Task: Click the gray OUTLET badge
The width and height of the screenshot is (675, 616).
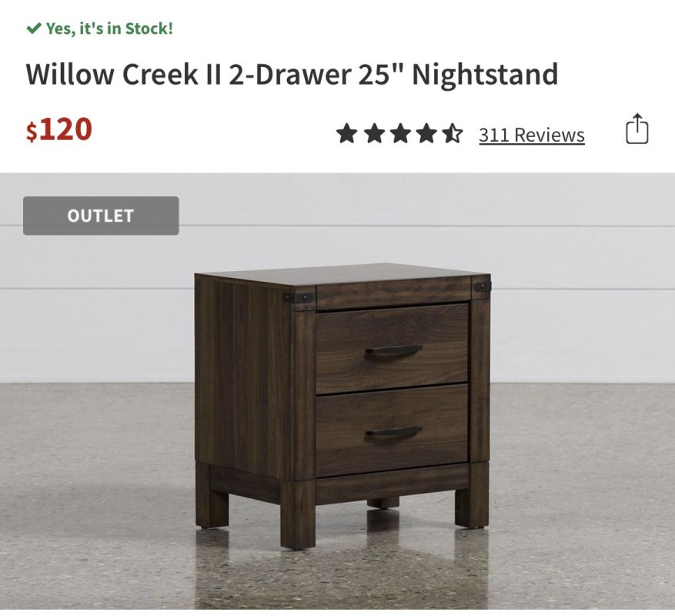Action: [101, 216]
